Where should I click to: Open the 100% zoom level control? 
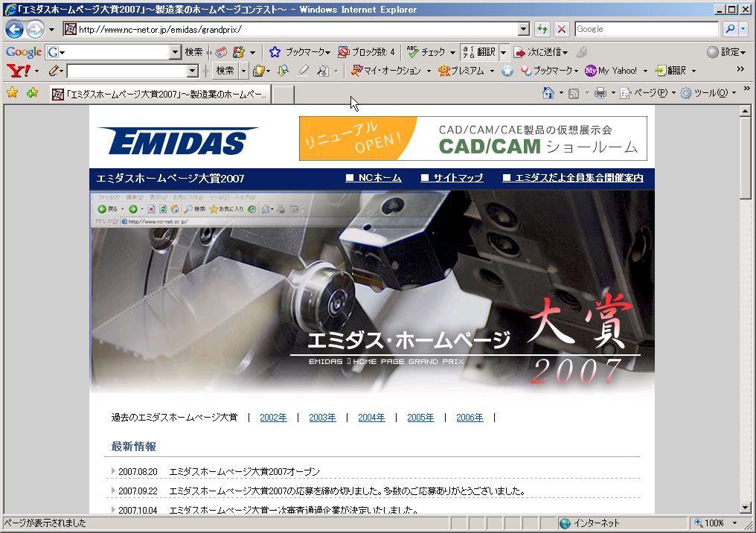click(715, 523)
